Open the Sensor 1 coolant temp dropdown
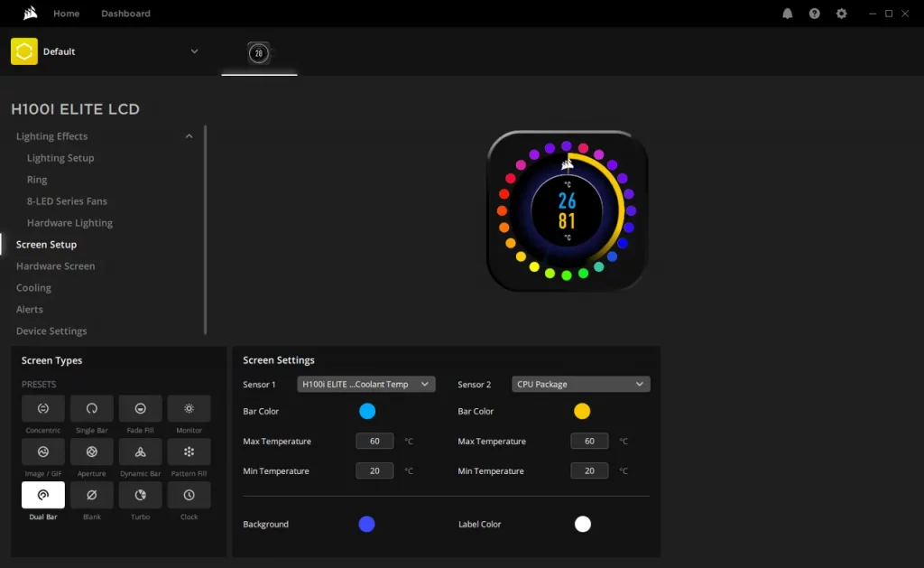 366,384
